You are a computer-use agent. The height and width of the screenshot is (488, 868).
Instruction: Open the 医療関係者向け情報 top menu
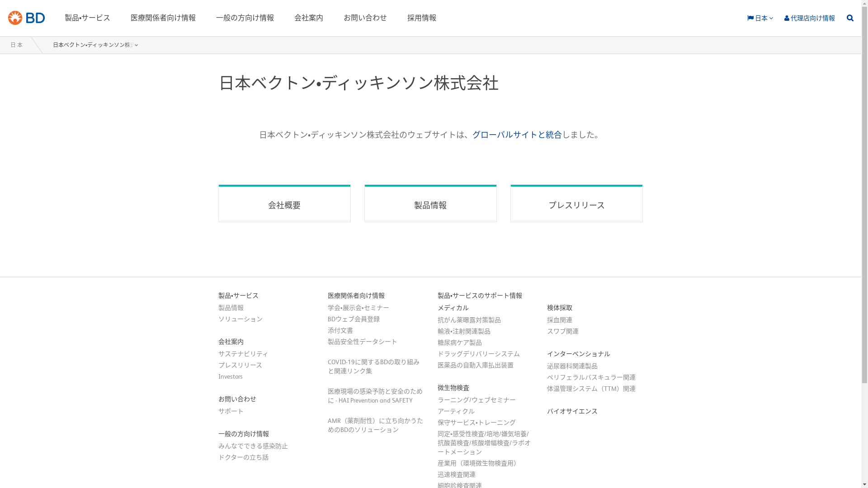[x=163, y=18]
